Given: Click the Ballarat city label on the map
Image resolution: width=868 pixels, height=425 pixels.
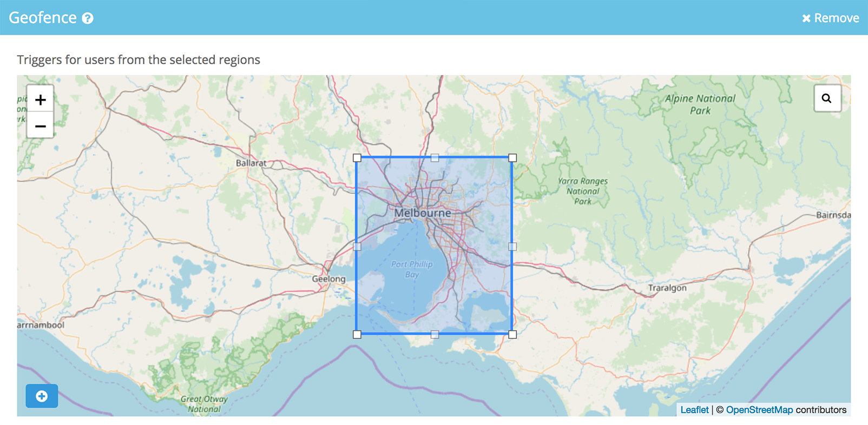Looking at the screenshot, I should [251, 163].
